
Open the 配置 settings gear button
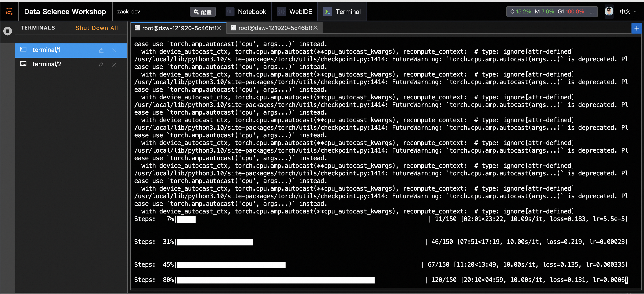click(x=203, y=12)
